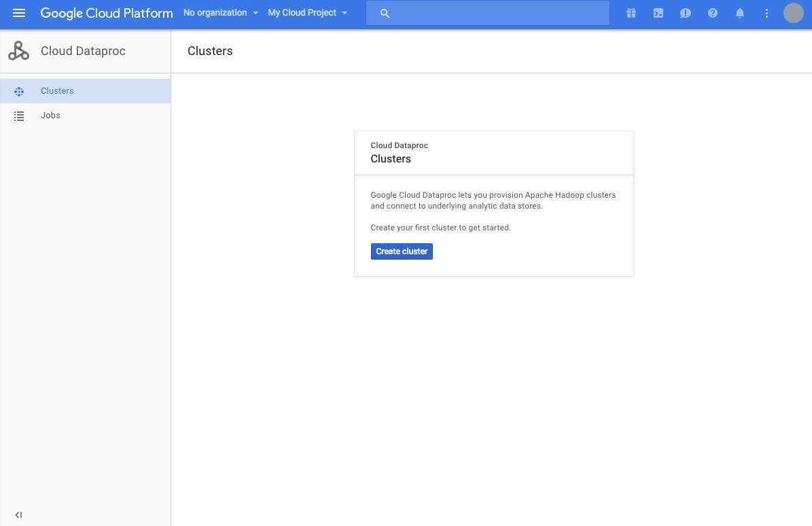Collapse the sidebar navigation panel

[x=18, y=514]
